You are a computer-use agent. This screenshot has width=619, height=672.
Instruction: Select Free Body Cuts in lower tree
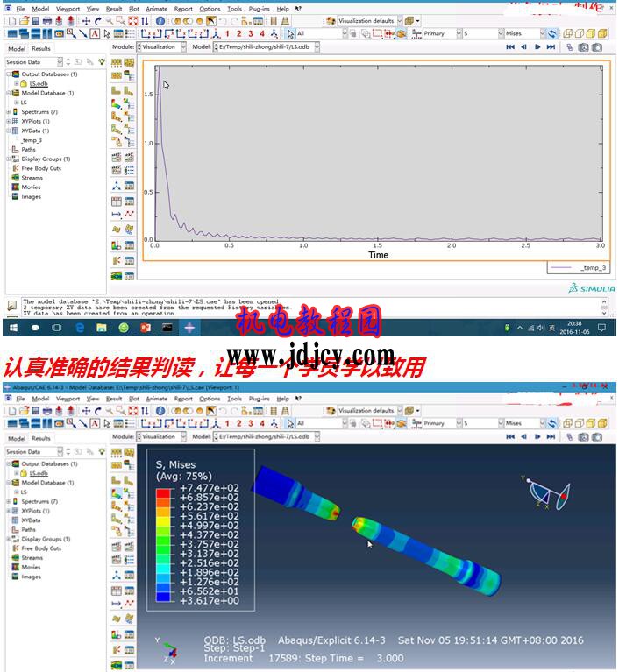(x=41, y=548)
